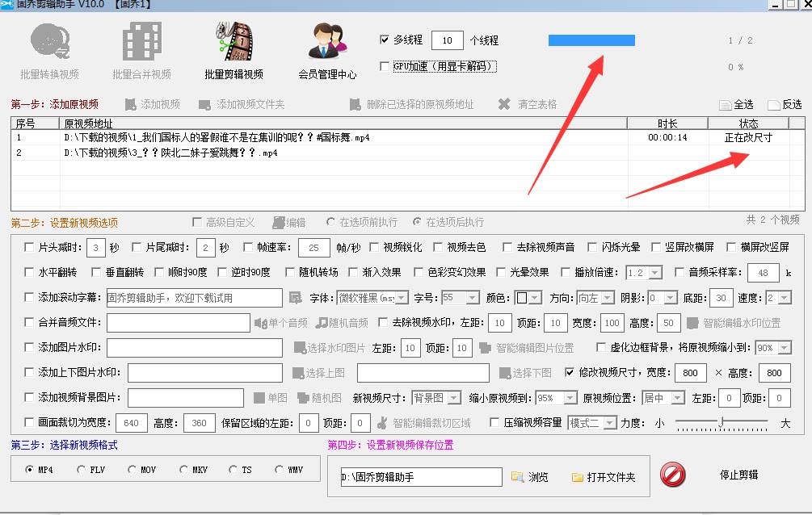Image resolution: width=812 pixels, height=515 pixels.
Task: Click the choose top image icon
Action: pos(298,373)
